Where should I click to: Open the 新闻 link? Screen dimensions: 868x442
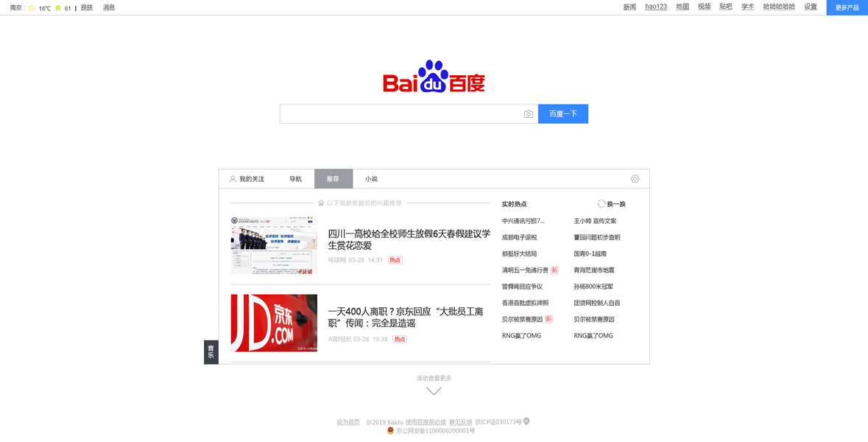point(629,7)
